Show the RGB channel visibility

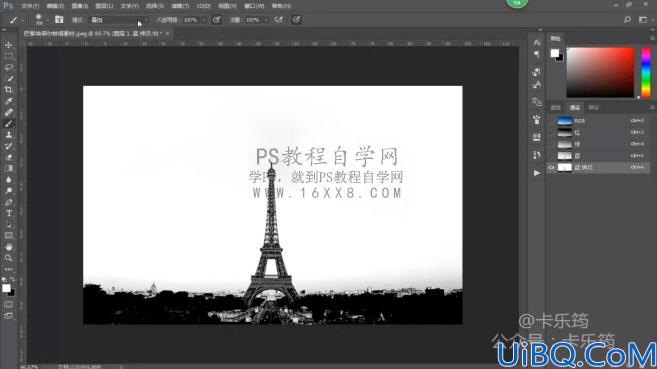click(551, 121)
